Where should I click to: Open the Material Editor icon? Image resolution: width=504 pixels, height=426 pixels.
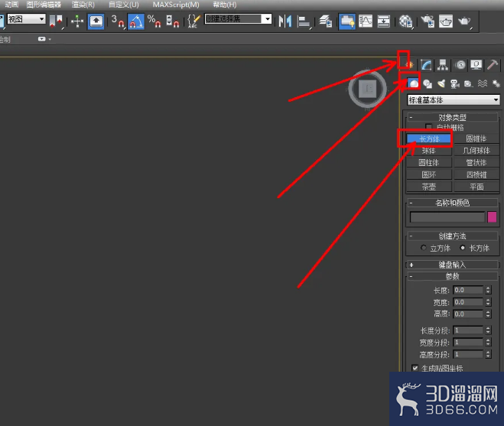(405, 21)
